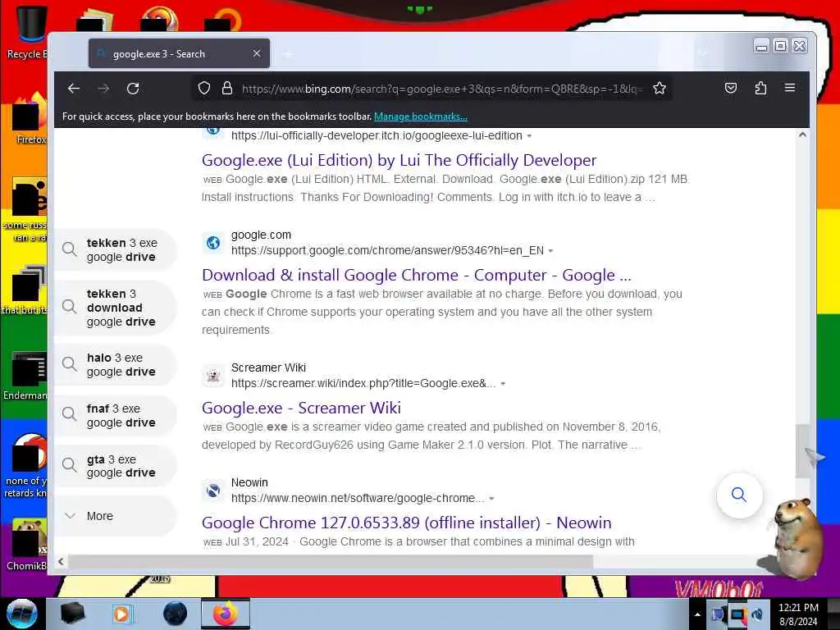This screenshot has width=840, height=630.
Task: Open Google Chrome 127.0.6533.89 Neowin result
Action: pos(407,523)
